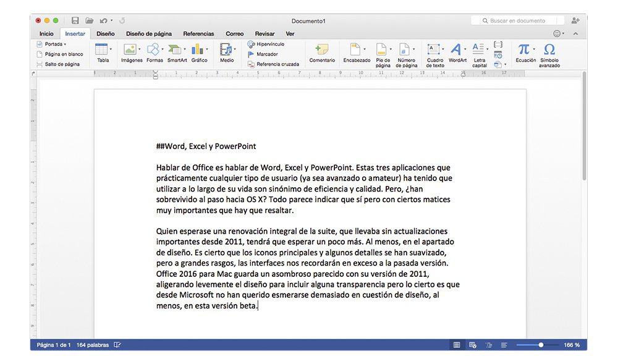Insert a chart with the Gráfico icon

coord(197,49)
